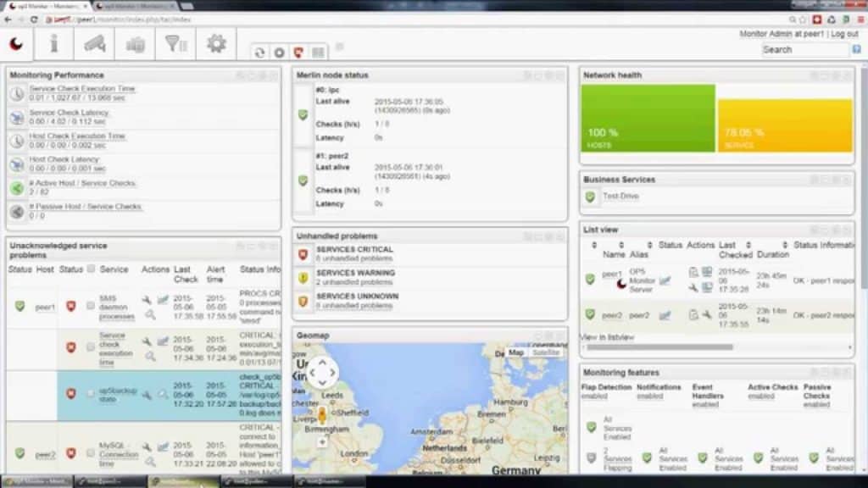Open the Monitoring camera menu icon
868x488 pixels.
tap(95, 44)
